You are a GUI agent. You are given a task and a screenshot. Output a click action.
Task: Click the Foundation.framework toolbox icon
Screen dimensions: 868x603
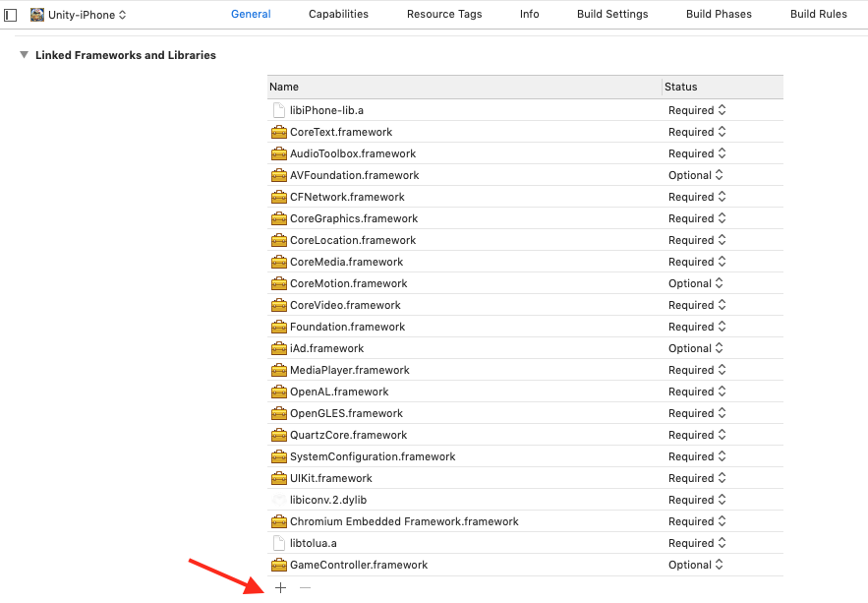click(x=279, y=327)
